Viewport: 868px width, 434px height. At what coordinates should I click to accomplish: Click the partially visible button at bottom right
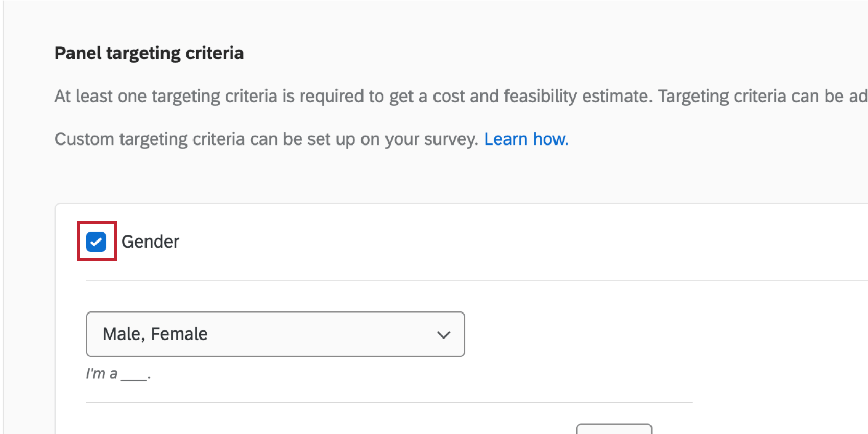614,430
